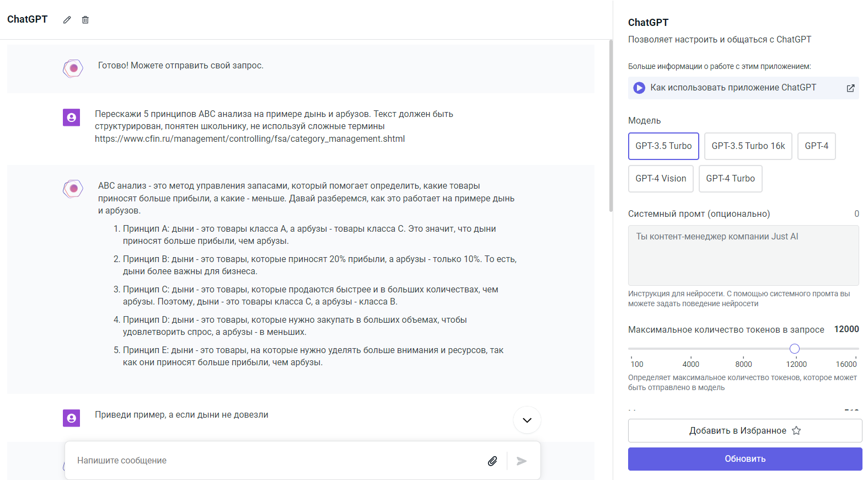Viewport: 868px width, 480px height.
Task: Open Как использовать приложение ChatGPT link
Action: coord(733,88)
